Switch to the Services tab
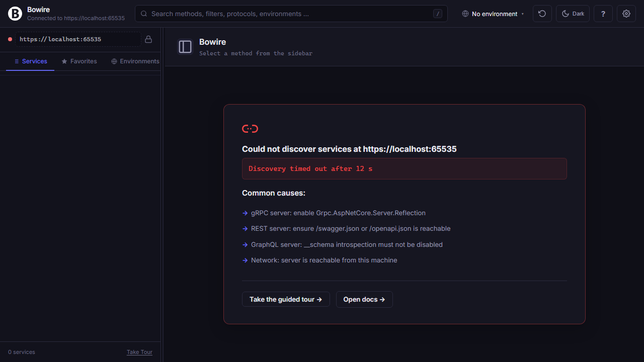Image resolution: width=644 pixels, height=362 pixels. click(30, 61)
